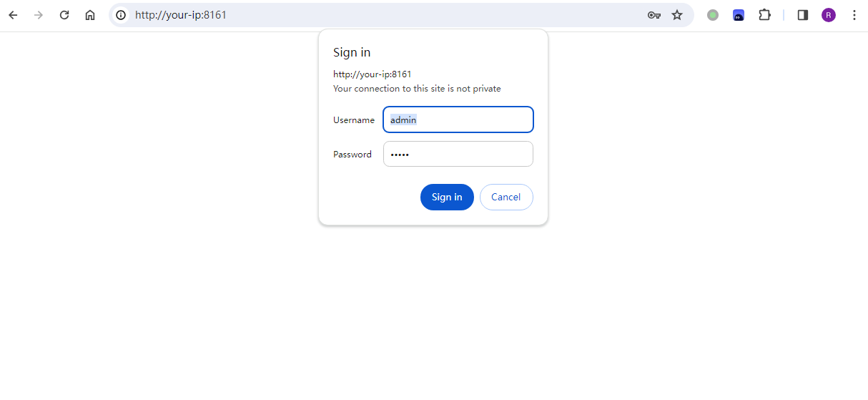Image resolution: width=868 pixels, height=400 pixels.
Task: Open the saved passwords key icon
Action: pyautogui.click(x=654, y=15)
